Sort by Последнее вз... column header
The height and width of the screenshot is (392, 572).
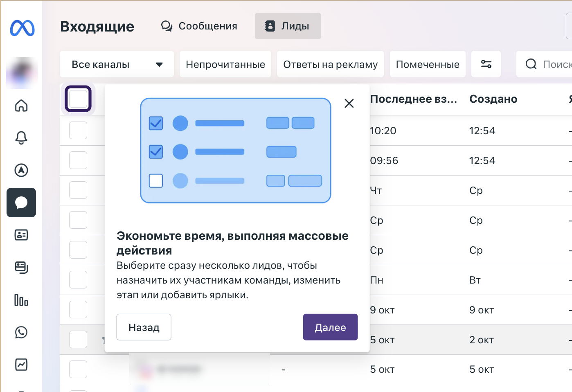pos(414,99)
